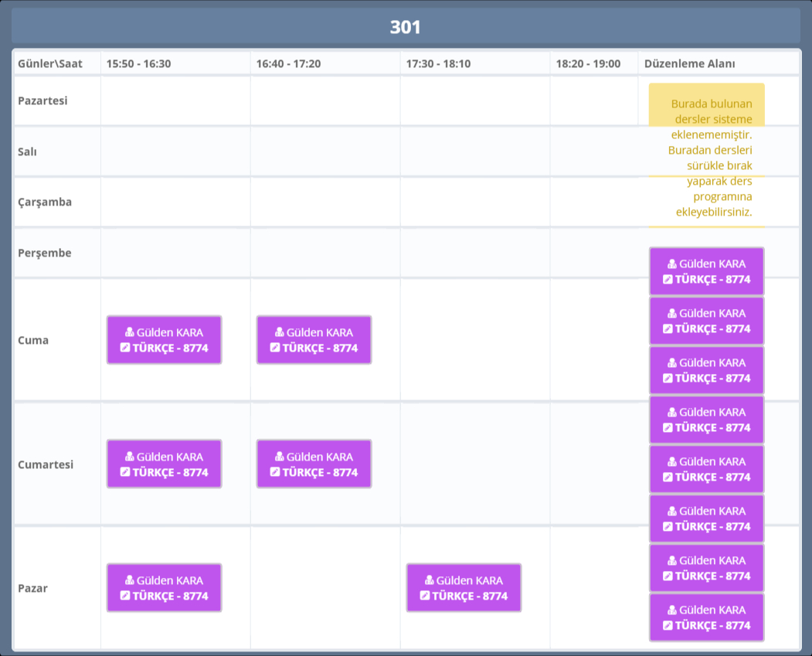Click the empty Salı 16:40 - 17:20 cell
Screen dimensions: 812x656
coord(325,151)
